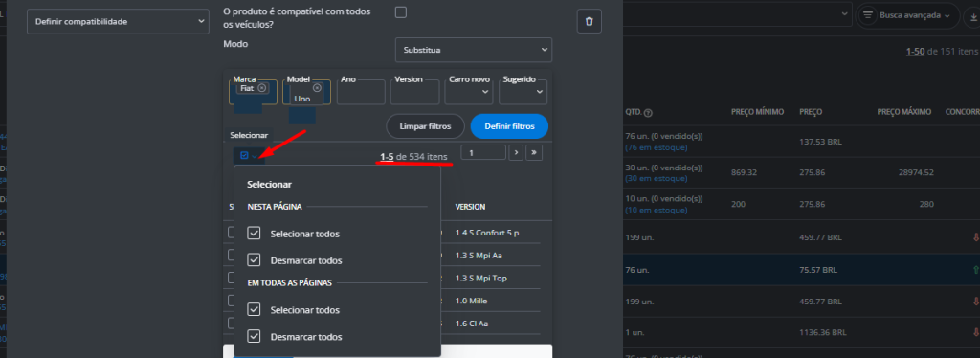Open the blue select-all checkbox dropdown
Screen dimensions: 980x358
(249, 156)
